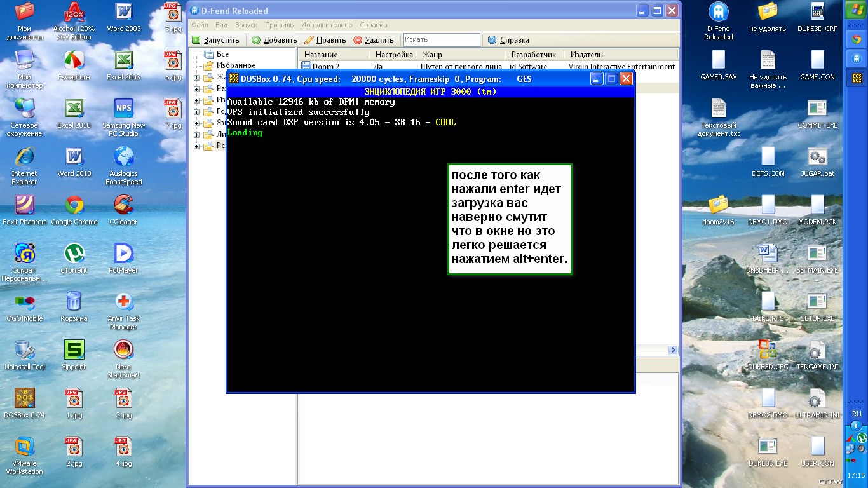Click the Удалить toolbar button
The image size is (868, 488).
374,40
